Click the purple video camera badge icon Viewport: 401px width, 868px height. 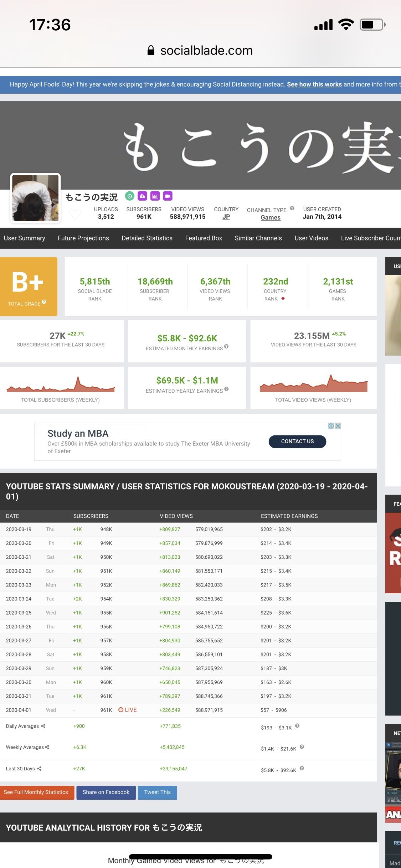point(168,196)
